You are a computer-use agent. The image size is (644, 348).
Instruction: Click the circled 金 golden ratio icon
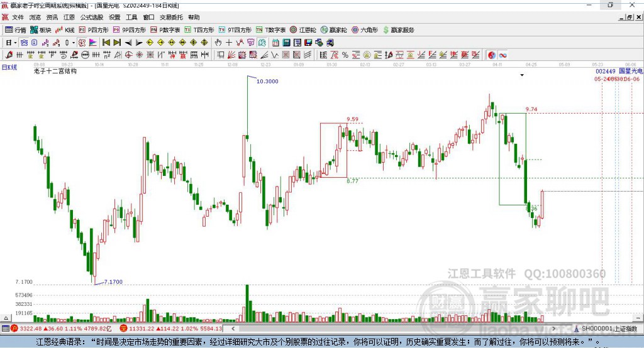[367, 55]
